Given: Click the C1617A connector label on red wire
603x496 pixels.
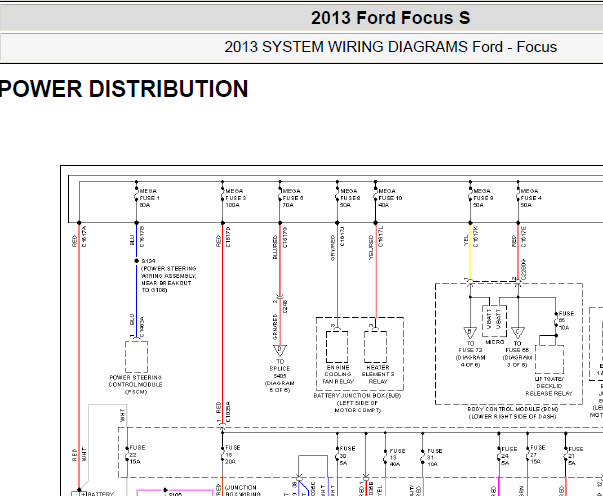Looking at the screenshot, I should point(84,236).
